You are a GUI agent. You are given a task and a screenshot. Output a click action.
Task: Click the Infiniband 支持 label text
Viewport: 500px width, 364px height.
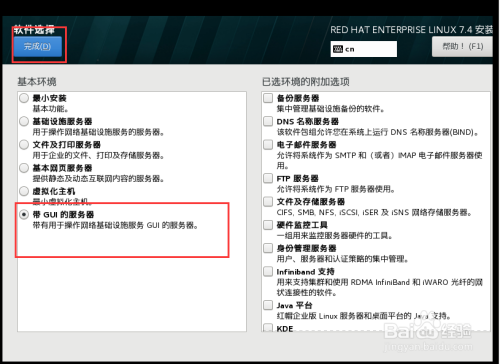(305, 272)
